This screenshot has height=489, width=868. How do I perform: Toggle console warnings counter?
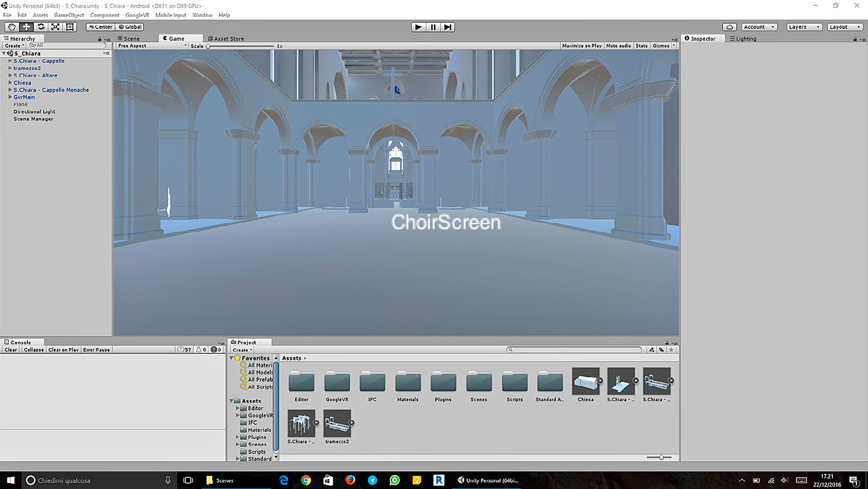point(201,350)
